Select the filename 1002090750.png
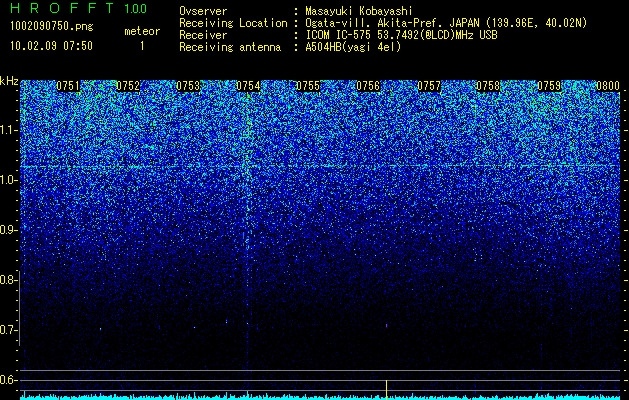This screenshot has height=400, width=629. 52,27
